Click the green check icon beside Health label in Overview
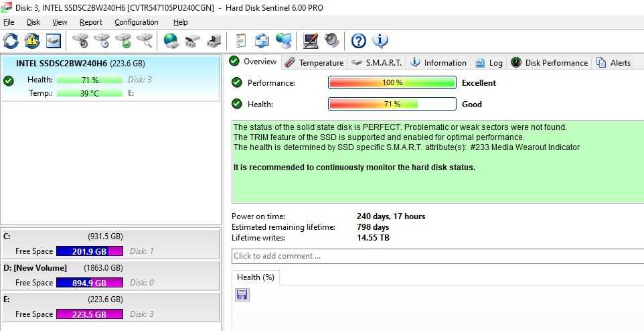Image resolution: width=644 pixels, height=331 pixels. (x=236, y=104)
